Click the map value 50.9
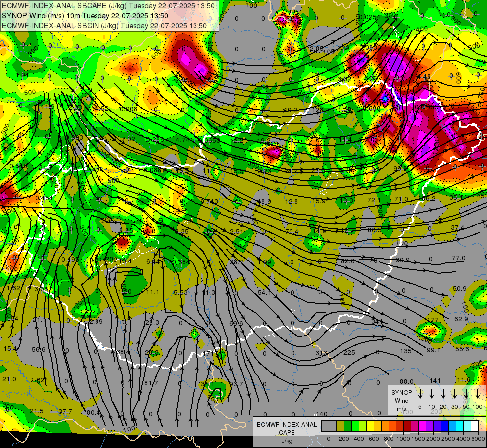The image size is (487, 448). (459, 288)
